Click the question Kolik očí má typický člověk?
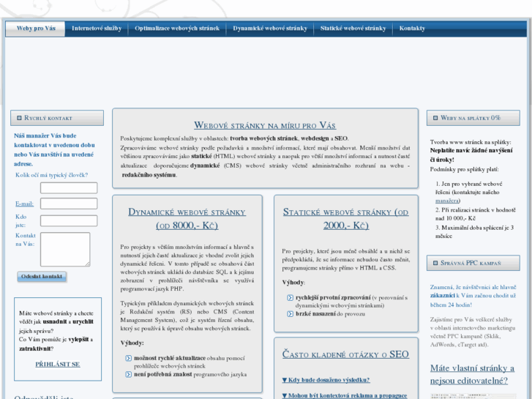The image size is (532, 399). pos(51,175)
